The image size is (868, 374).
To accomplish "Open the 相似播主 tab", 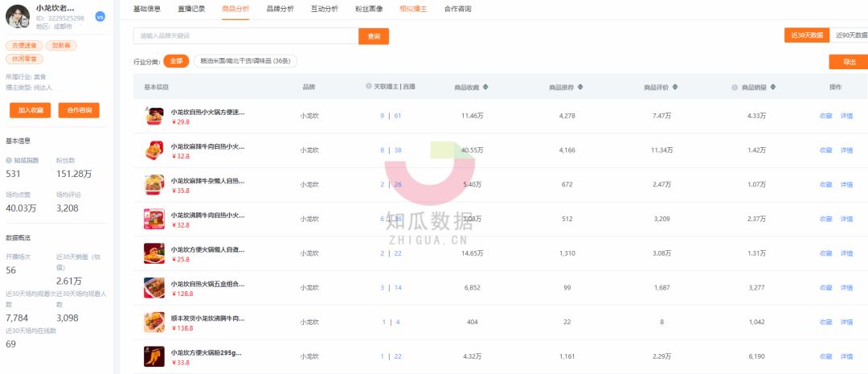I will click(x=414, y=9).
